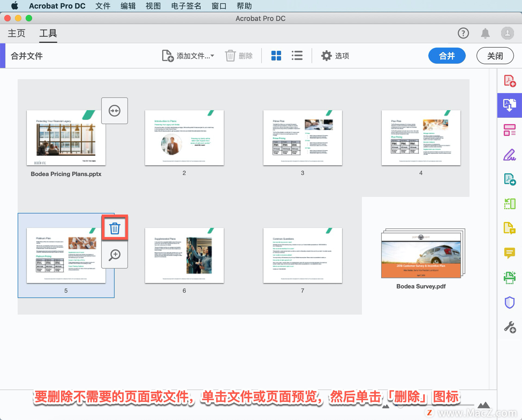Click the Delete toolbar button
This screenshot has width=522, height=420.
pos(239,56)
